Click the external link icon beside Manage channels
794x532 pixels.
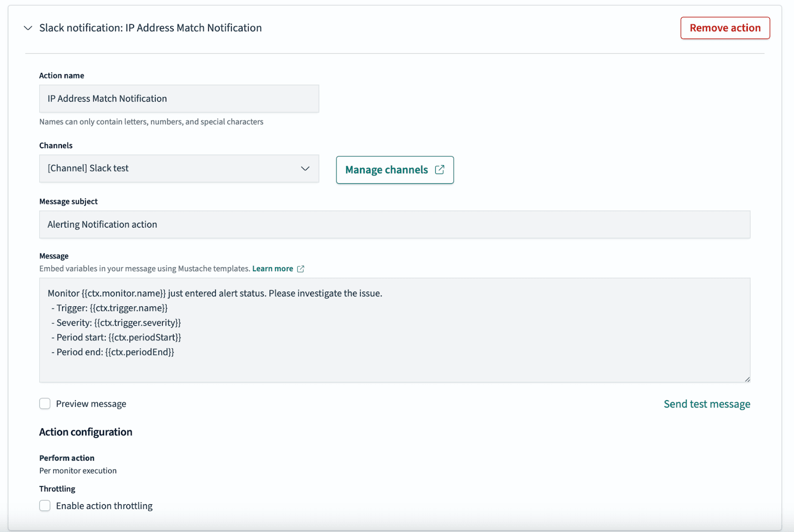point(440,170)
